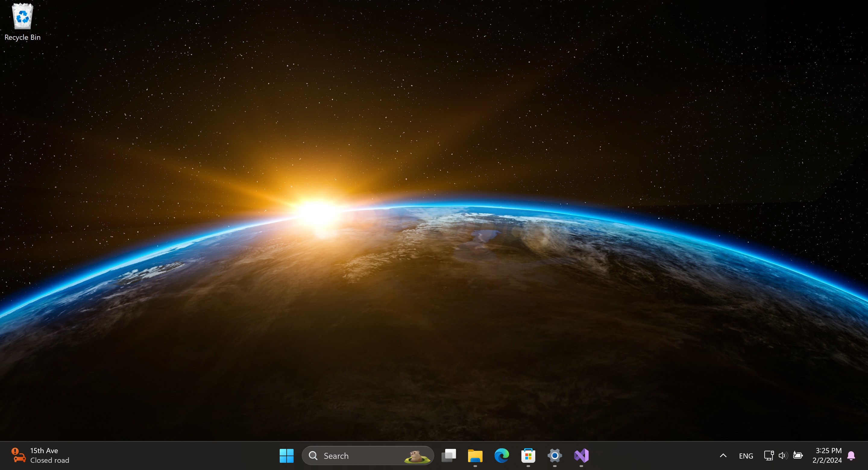Open the ENG input language switcher

[746, 456]
